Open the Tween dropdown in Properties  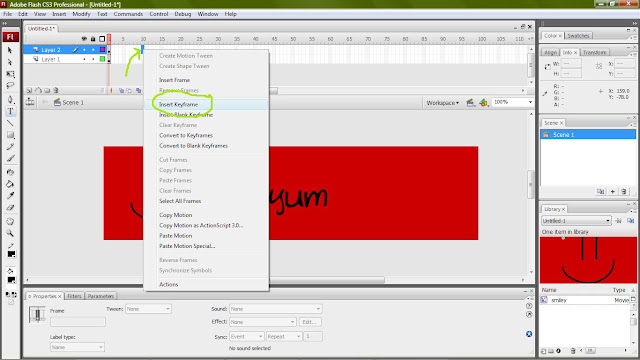pyautogui.click(x=148, y=309)
